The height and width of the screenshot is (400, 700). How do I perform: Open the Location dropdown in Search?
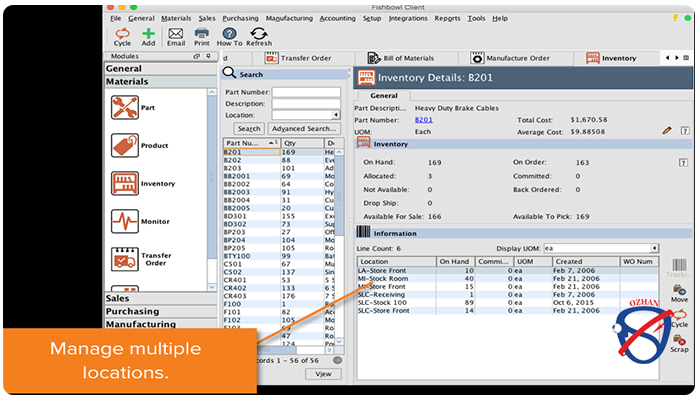(336, 115)
